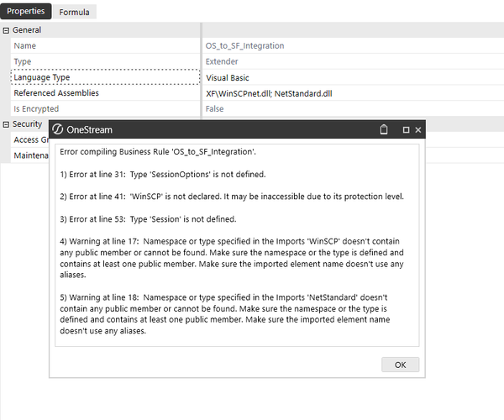Click the OneStream logo in dialog title
The width and height of the screenshot is (504, 420).
tap(57, 129)
